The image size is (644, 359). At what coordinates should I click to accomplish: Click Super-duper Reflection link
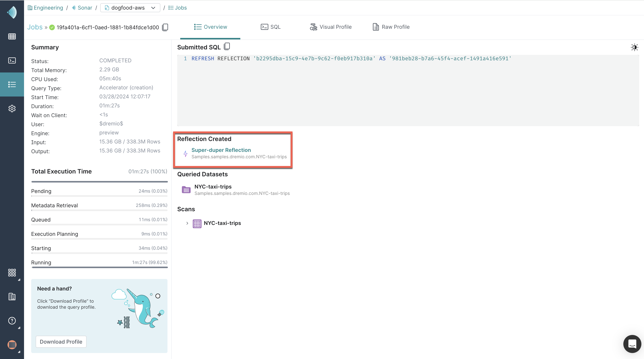pyautogui.click(x=221, y=150)
